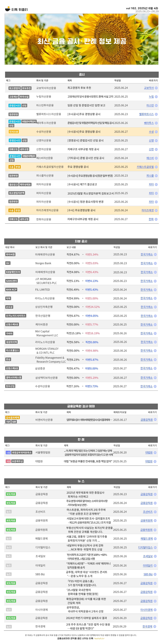
Task: Open 한국거래소 link in the 현우산업 row
Action: point(146,386)
